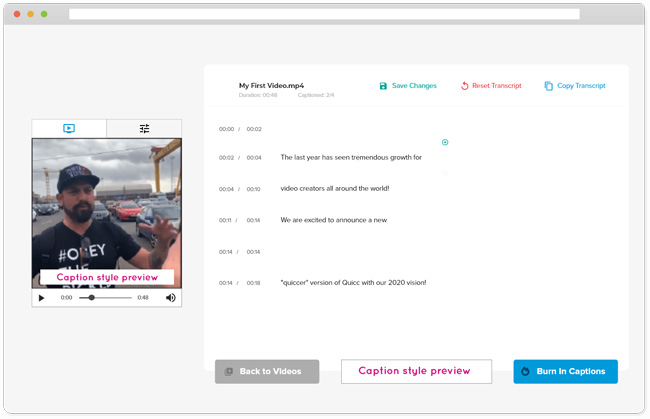Click the teal add caption plus icon

point(445,142)
